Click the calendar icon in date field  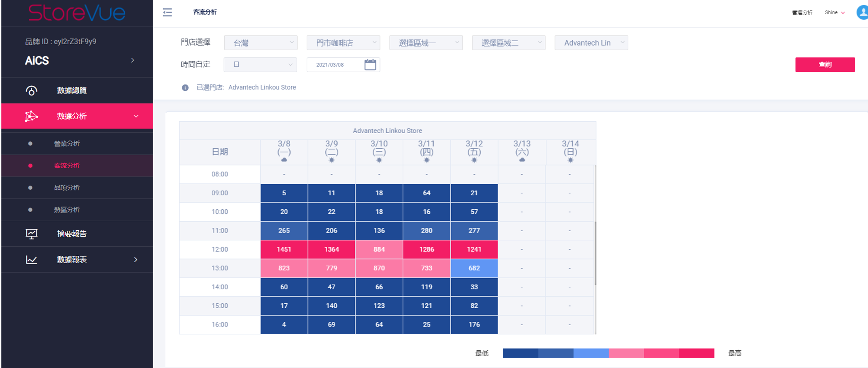pos(370,65)
